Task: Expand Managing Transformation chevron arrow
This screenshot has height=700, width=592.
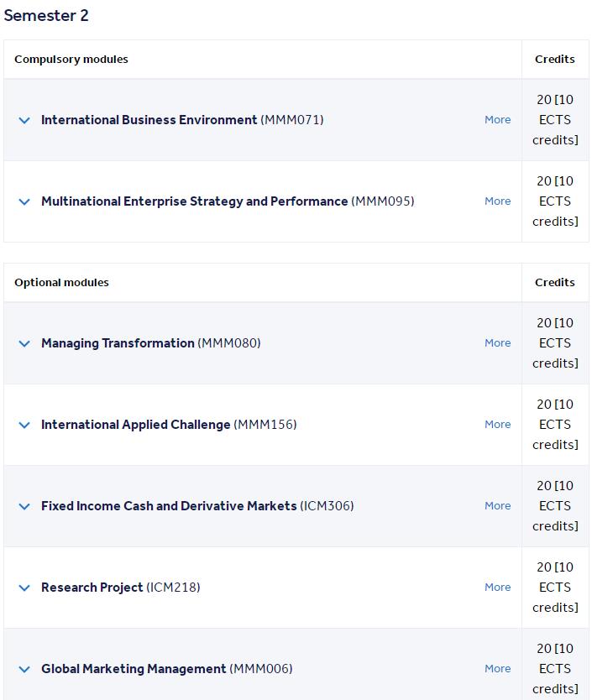Action: (x=24, y=343)
